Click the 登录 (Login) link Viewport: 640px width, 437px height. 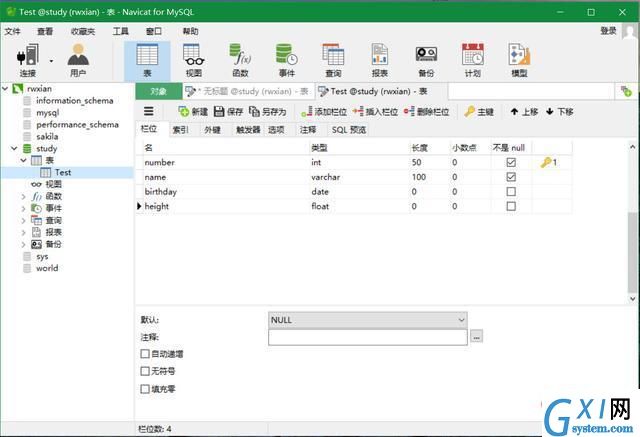pyautogui.click(x=608, y=31)
